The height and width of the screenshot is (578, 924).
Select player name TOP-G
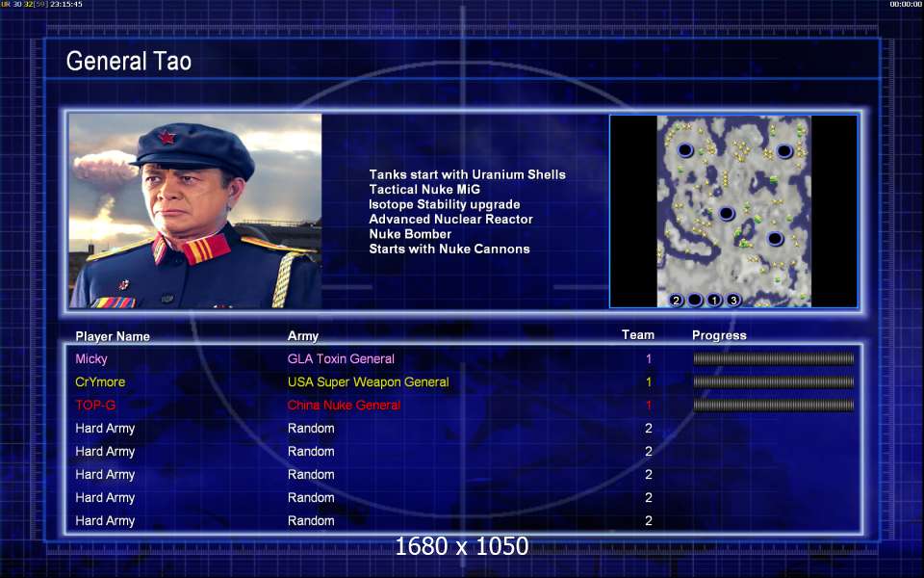click(95, 406)
